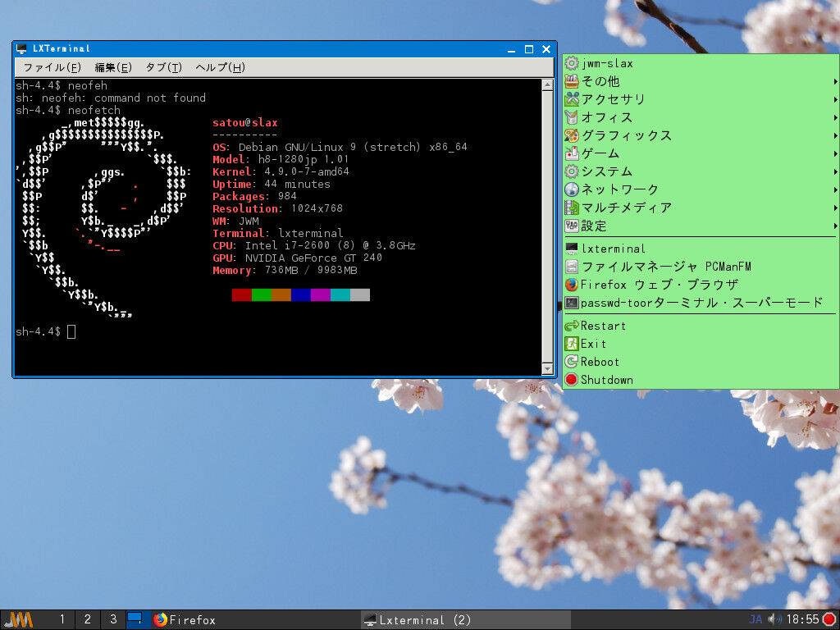The image size is (840, 630).
Task: Select ファイルマネージャ PCManFM menu entry
Action: pos(701,267)
